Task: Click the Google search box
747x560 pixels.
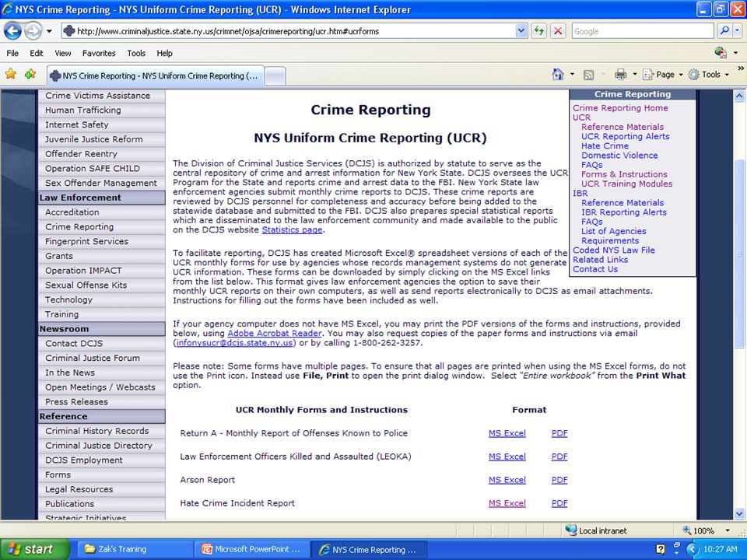Action: [x=642, y=31]
